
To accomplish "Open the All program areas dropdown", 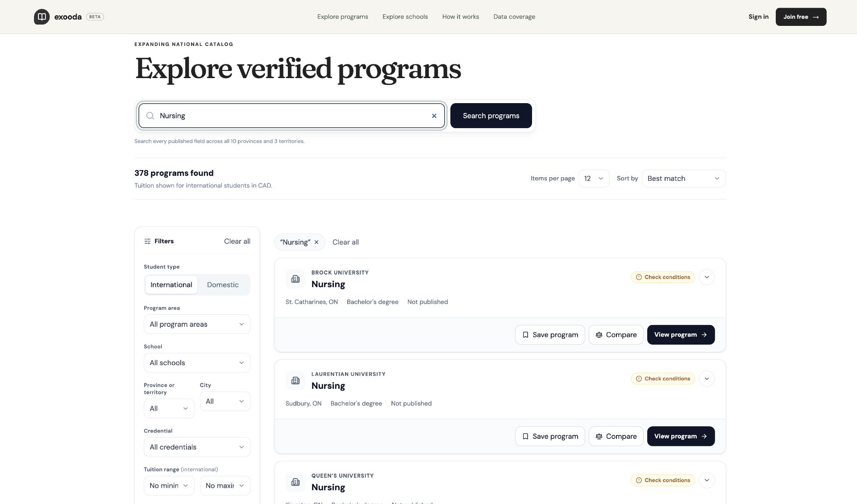I will [x=197, y=324].
